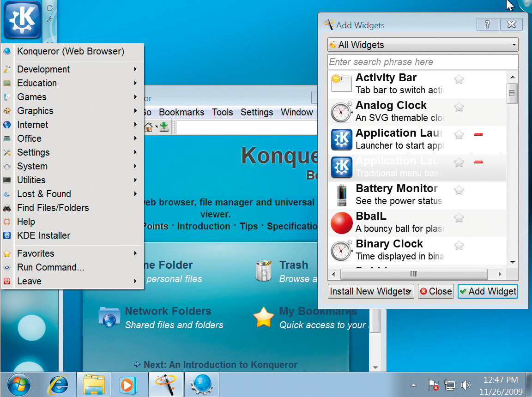Click the My Bookmarks star icon in Konqueror
Screen dimensions: 532x397
point(264,317)
